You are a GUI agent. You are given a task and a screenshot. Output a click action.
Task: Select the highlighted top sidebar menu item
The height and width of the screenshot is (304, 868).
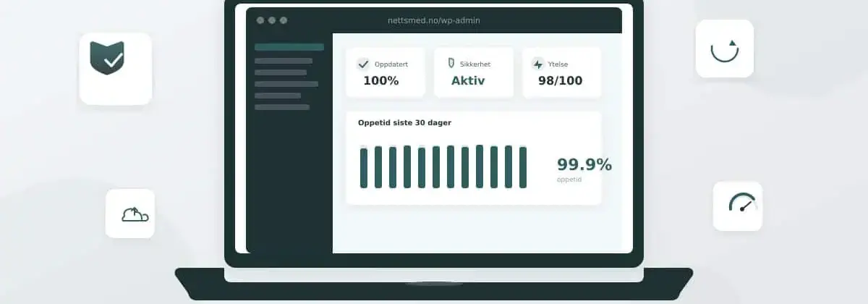point(289,47)
